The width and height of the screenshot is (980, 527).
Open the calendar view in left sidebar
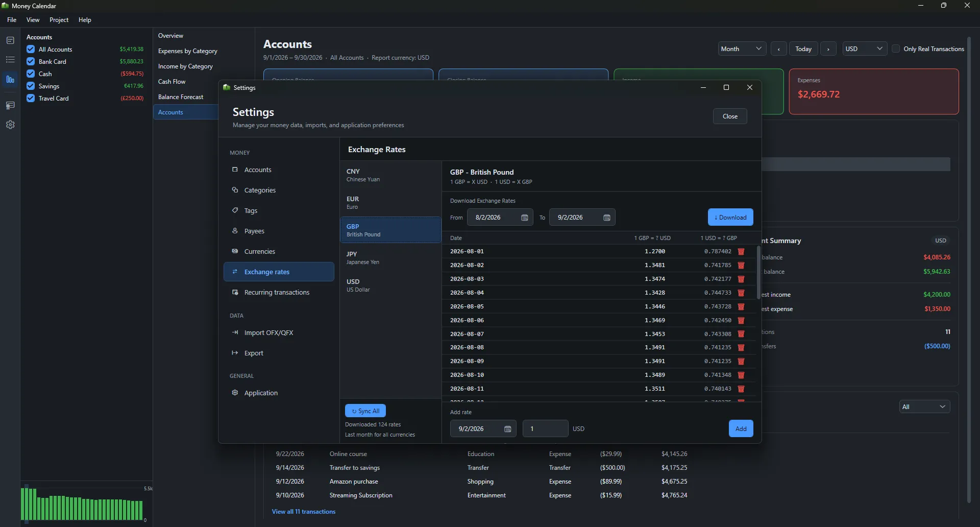coord(10,40)
